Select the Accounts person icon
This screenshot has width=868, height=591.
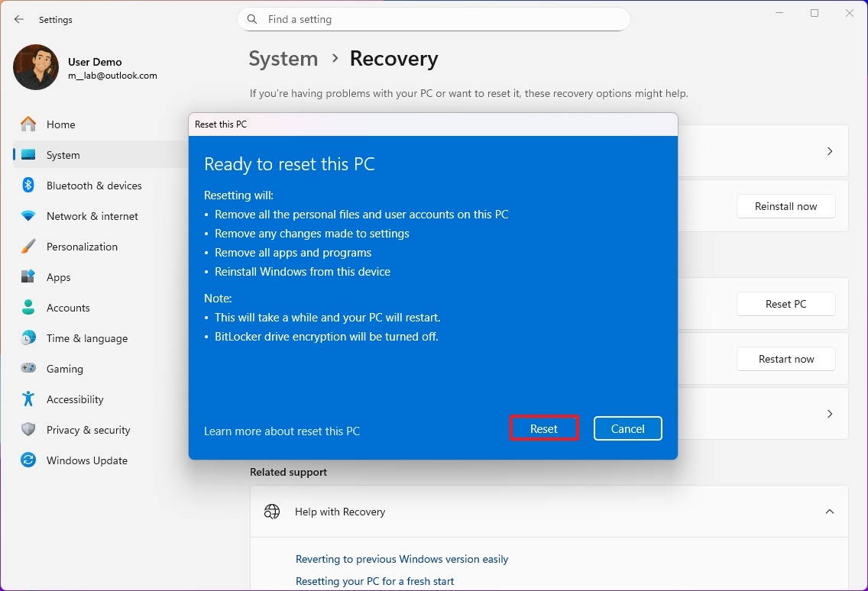(x=28, y=308)
